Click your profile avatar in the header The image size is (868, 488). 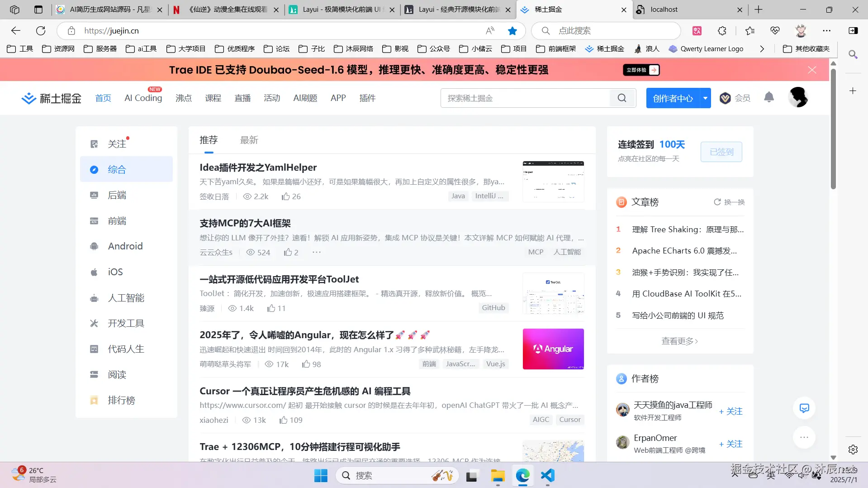798,97
